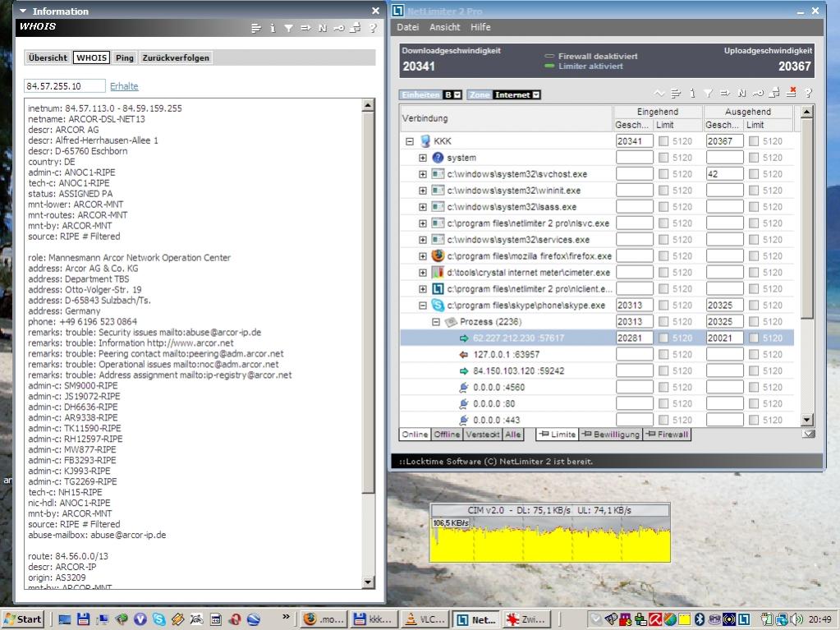Enable outgoing limit checkbox for svchost.exe
The image size is (840, 630).
coord(753,173)
